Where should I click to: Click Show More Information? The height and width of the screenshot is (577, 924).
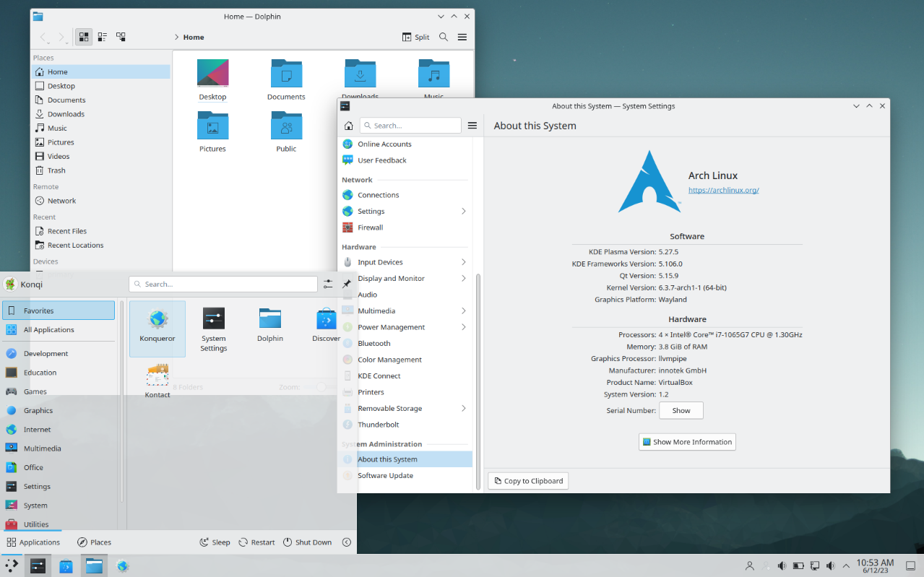(686, 441)
